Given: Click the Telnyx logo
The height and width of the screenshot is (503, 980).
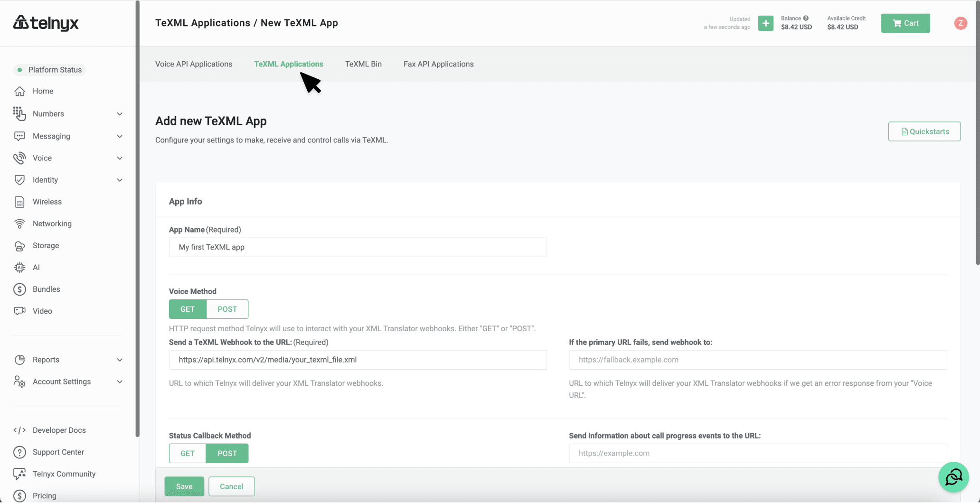Looking at the screenshot, I should point(46,23).
